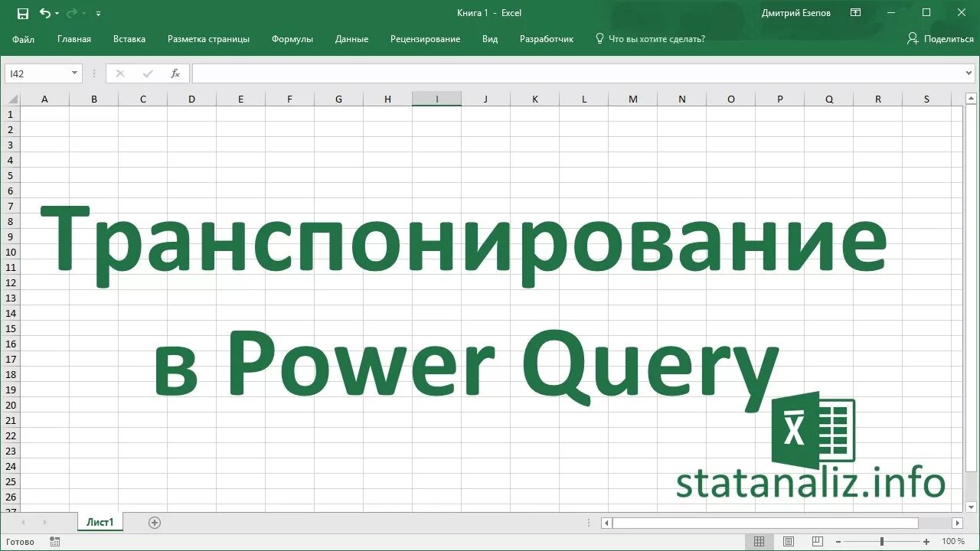Viewport: 980px width, 551px height.
Task: Click the zoom out minus button
Action: pyautogui.click(x=839, y=542)
